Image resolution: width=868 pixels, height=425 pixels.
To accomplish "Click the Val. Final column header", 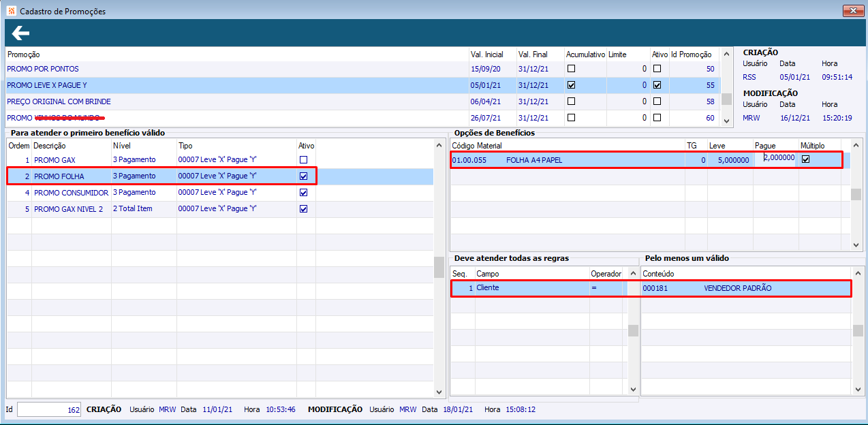I will pos(533,54).
